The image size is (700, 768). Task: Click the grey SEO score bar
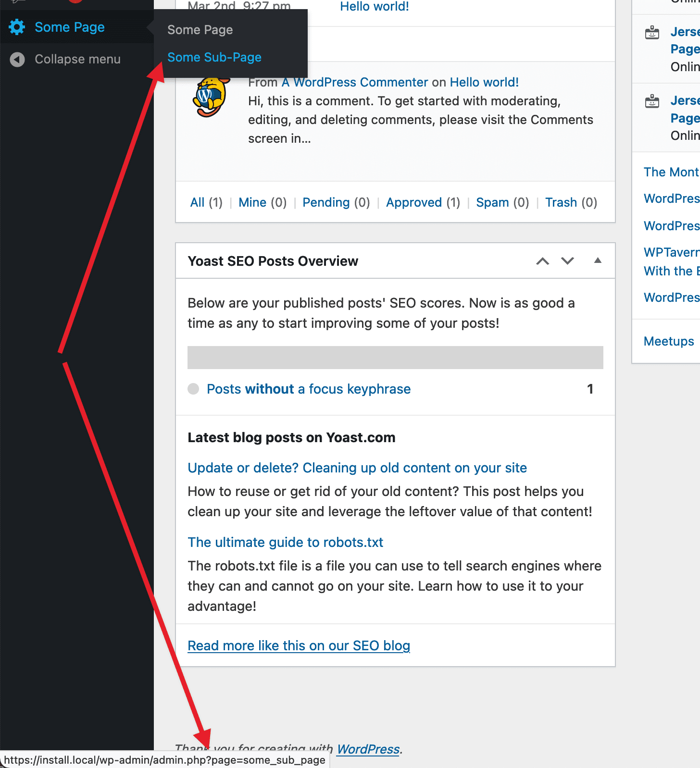click(395, 358)
